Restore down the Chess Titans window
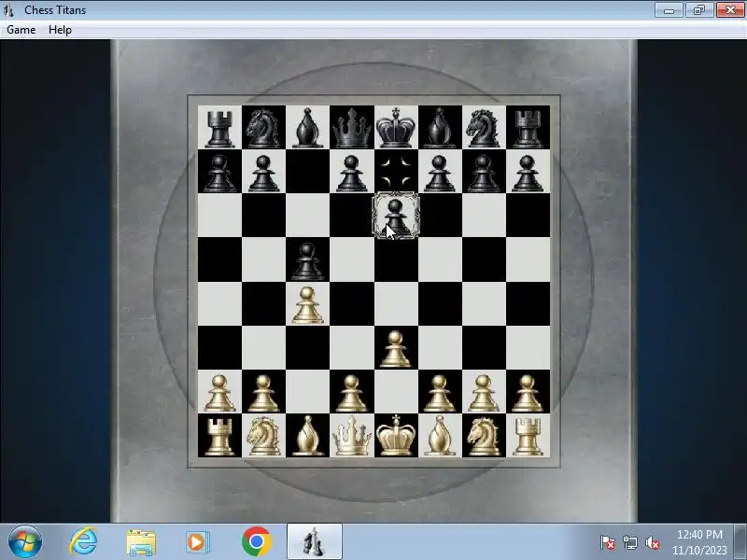Screen dimensions: 747x560 click(x=698, y=10)
